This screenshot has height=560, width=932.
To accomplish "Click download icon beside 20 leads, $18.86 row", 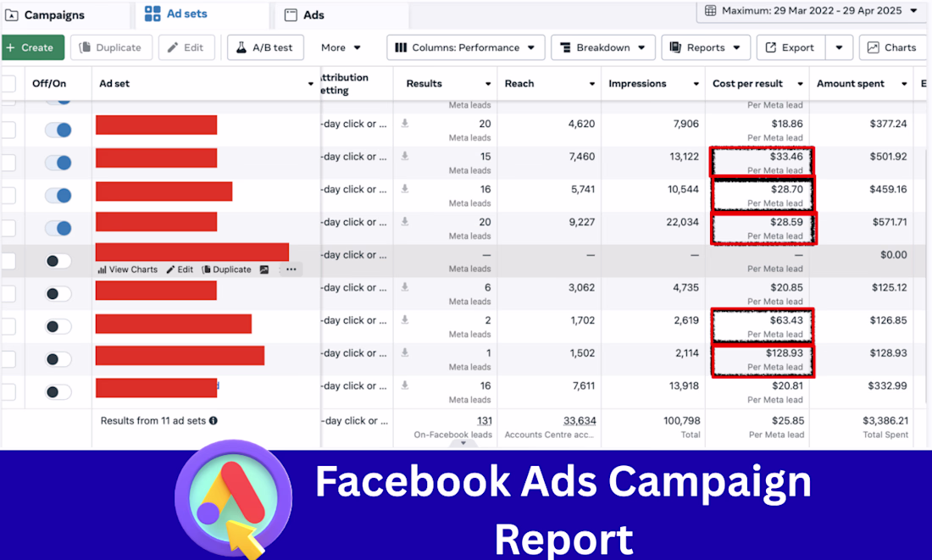I will click(404, 123).
